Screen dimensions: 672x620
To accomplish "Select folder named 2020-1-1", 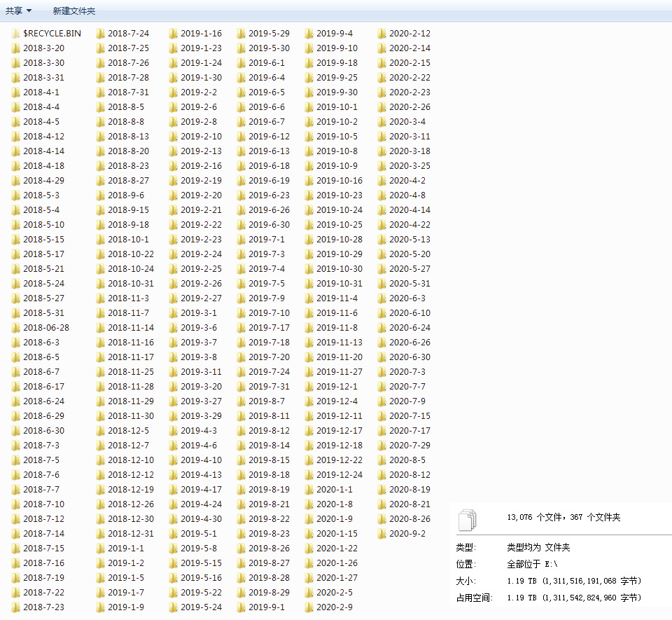I will [x=335, y=490].
